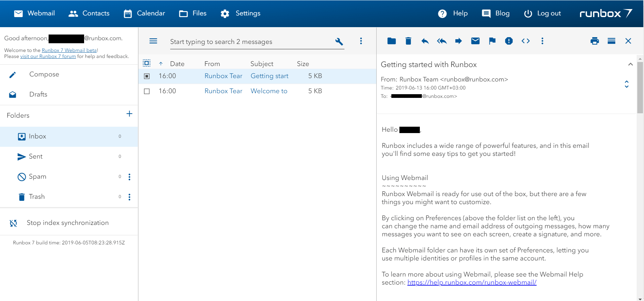This screenshot has width=644, height=301.
Task: Open the Inbox folder
Action: click(69, 136)
